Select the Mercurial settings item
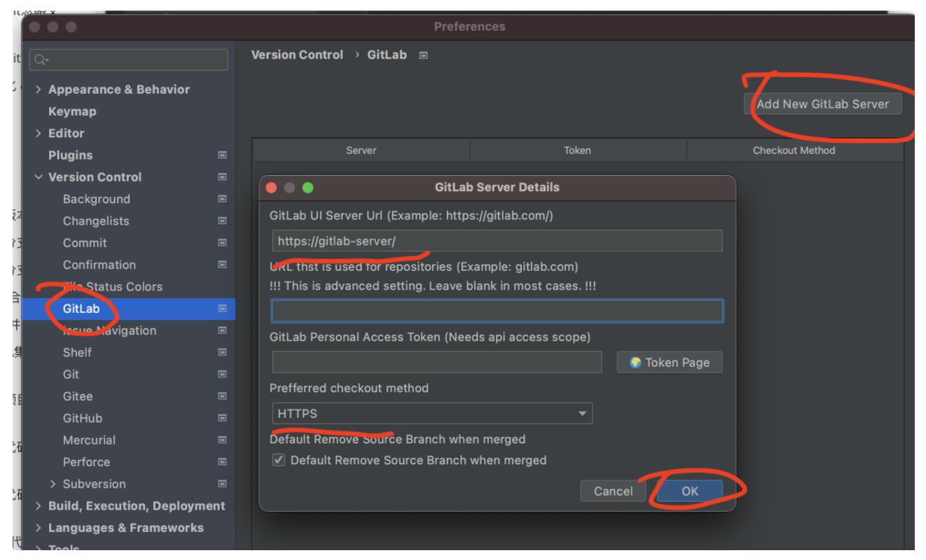 [89, 440]
